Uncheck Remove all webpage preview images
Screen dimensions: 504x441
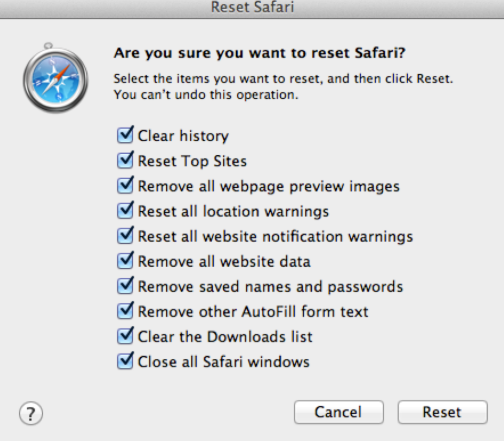(x=125, y=186)
